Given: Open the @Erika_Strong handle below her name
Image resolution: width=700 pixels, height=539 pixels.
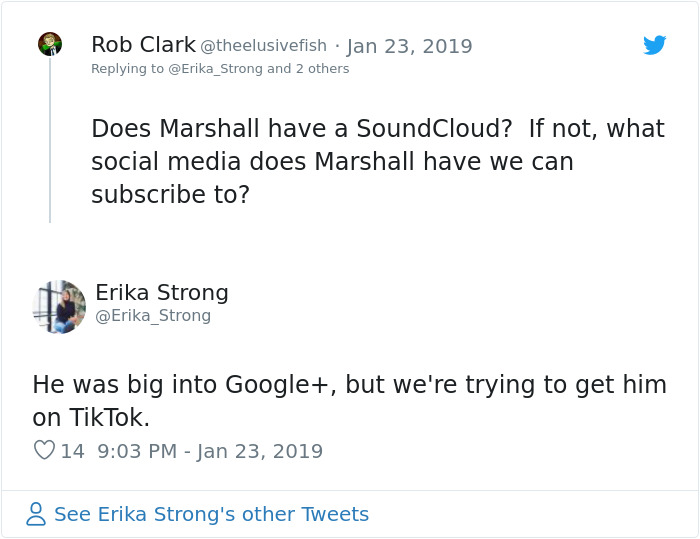Looking at the screenshot, I should point(153,316).
